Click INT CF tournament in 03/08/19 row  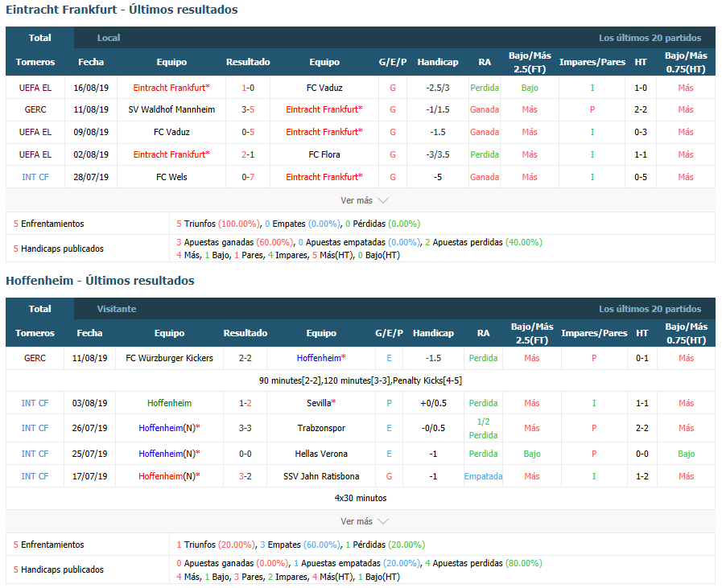click(x=35, y=403)
